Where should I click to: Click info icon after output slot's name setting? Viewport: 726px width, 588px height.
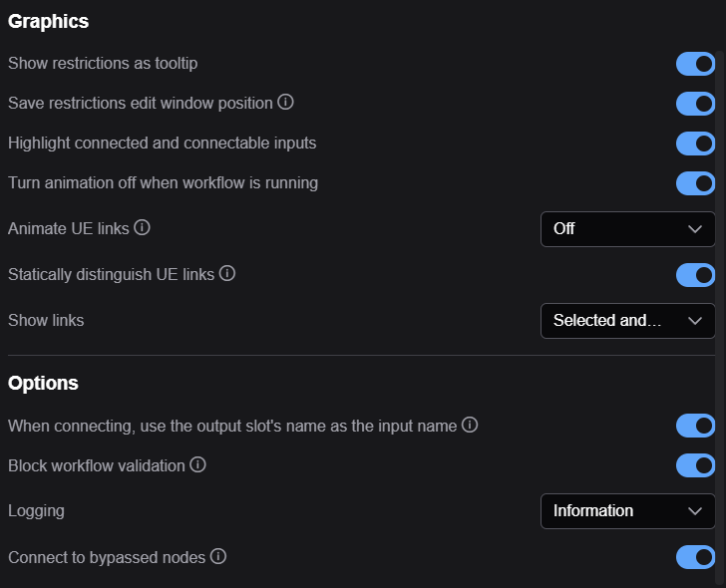[x=470, y=425]
